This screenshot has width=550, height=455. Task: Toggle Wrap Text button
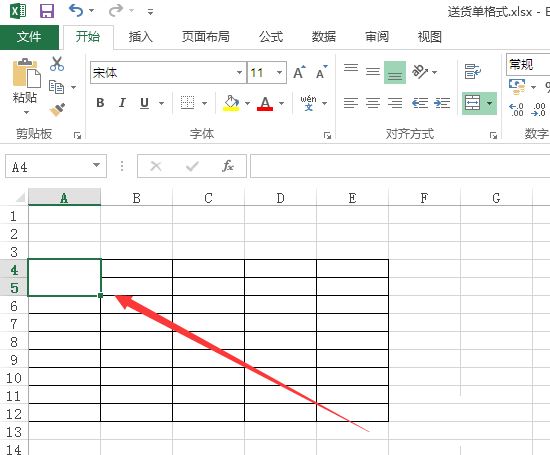pos(473,72)
